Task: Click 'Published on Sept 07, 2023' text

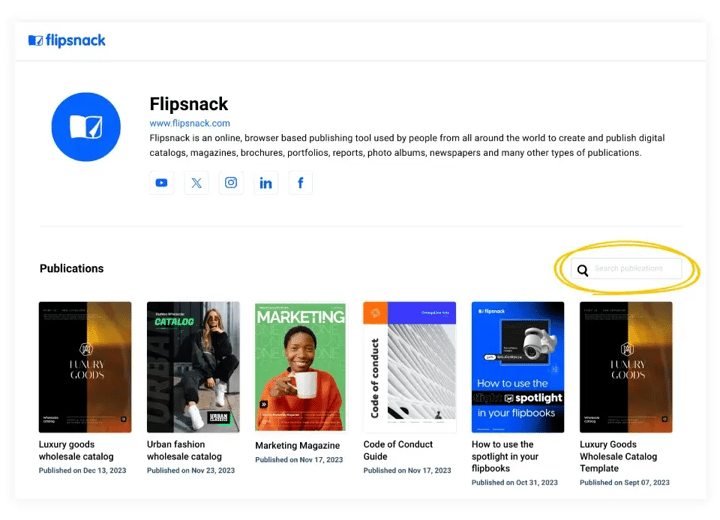Action: pyautogui.click(x=624, y=482)
